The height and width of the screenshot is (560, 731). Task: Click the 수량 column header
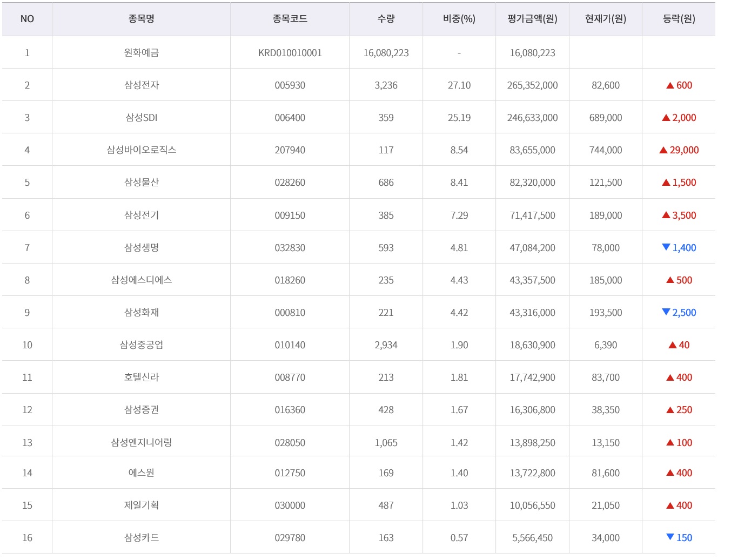pyautogui.click(x=386, y=19)
